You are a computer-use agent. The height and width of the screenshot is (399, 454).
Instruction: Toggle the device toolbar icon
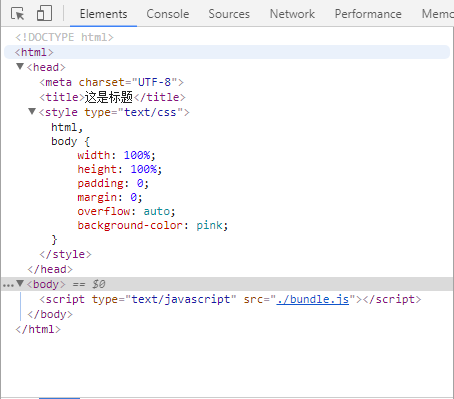pyautogui.click(x=44, y=13)
